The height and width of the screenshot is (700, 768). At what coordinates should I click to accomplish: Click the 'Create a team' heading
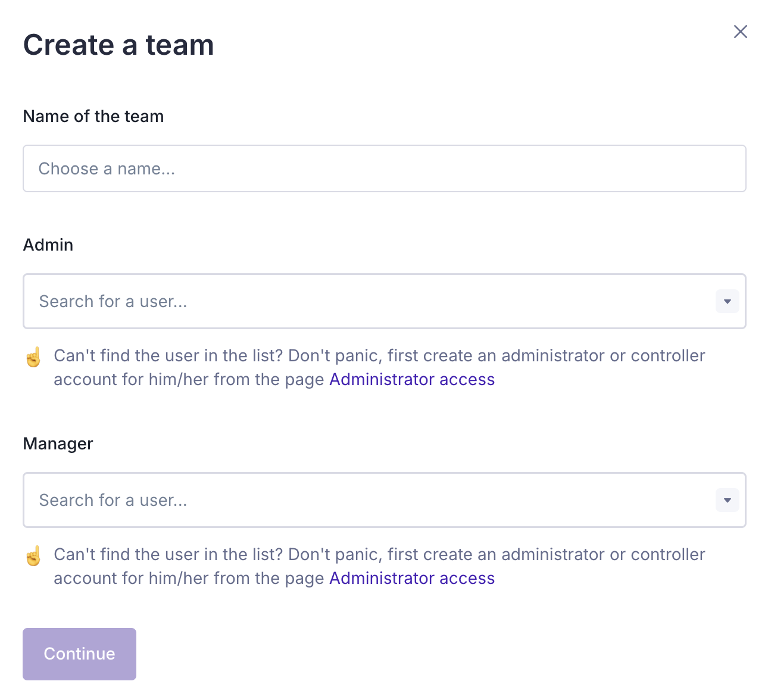(118, 45)
